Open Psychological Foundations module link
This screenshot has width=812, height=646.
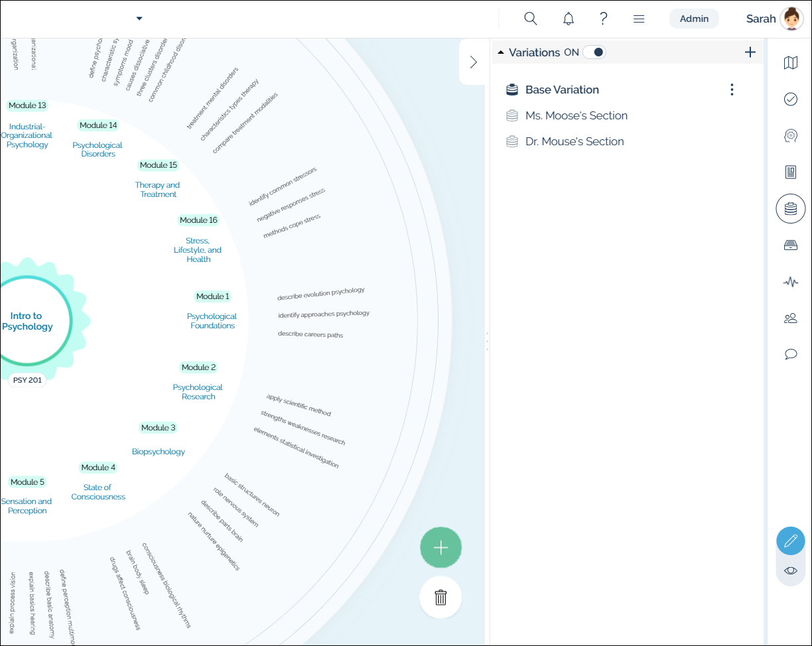click(x=212, y=321)
